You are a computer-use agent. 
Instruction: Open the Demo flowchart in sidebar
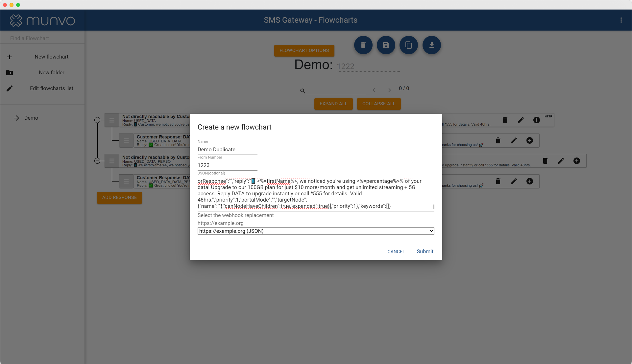[x=31, y=118]
